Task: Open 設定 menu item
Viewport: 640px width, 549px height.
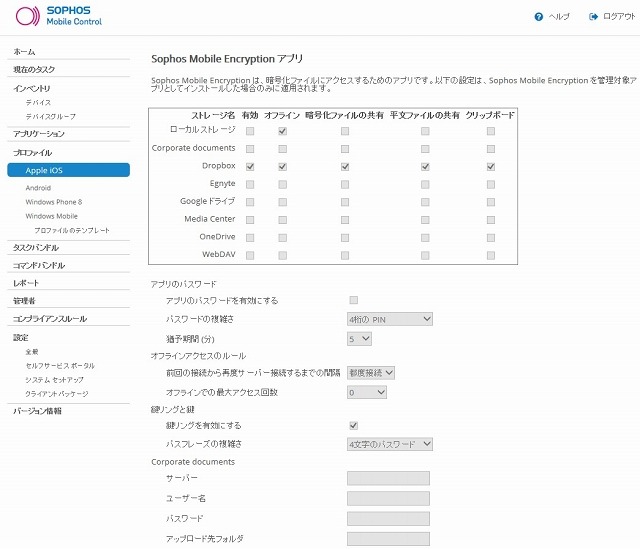Action: point(21,338)
